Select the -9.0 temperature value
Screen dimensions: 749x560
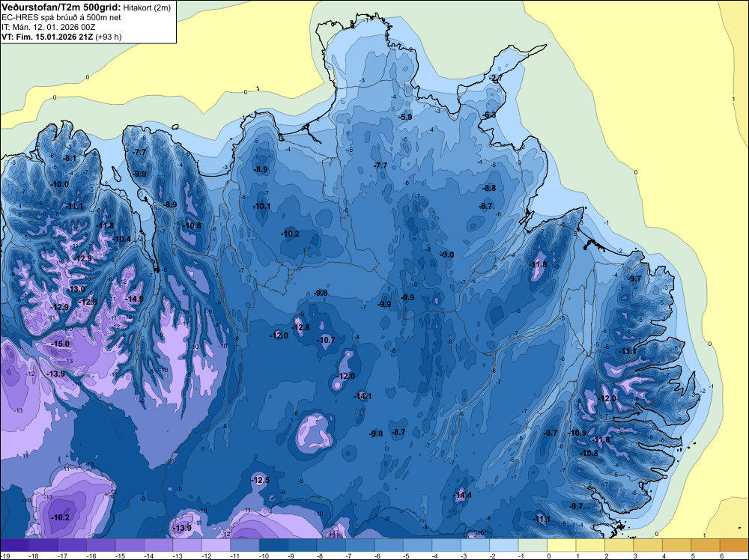pos(447,255)
